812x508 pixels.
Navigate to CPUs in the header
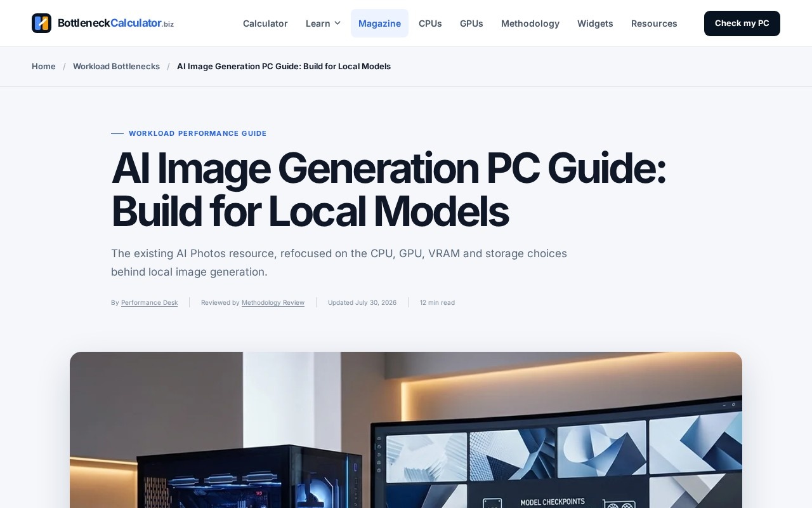[x=430, y=23]
